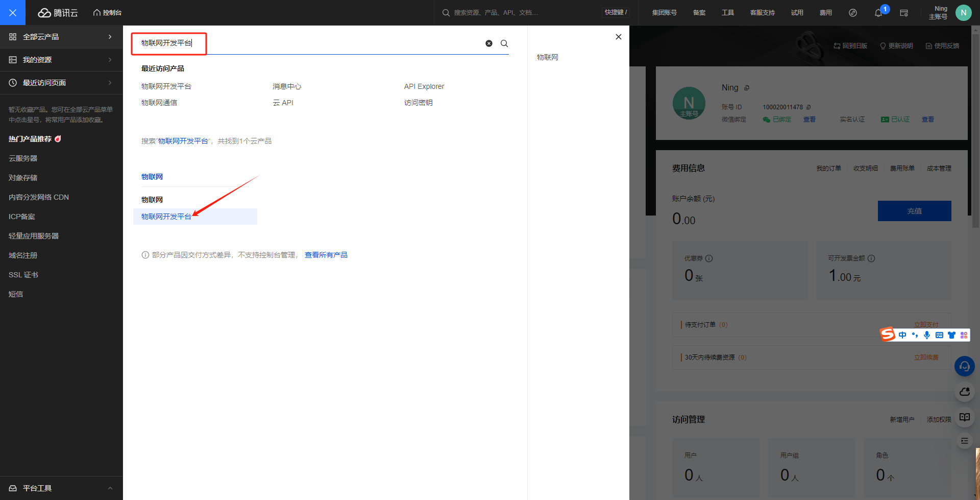The image size is (980, 500).
Task: Click the 充值 recharge button
Action: [915, 211]
